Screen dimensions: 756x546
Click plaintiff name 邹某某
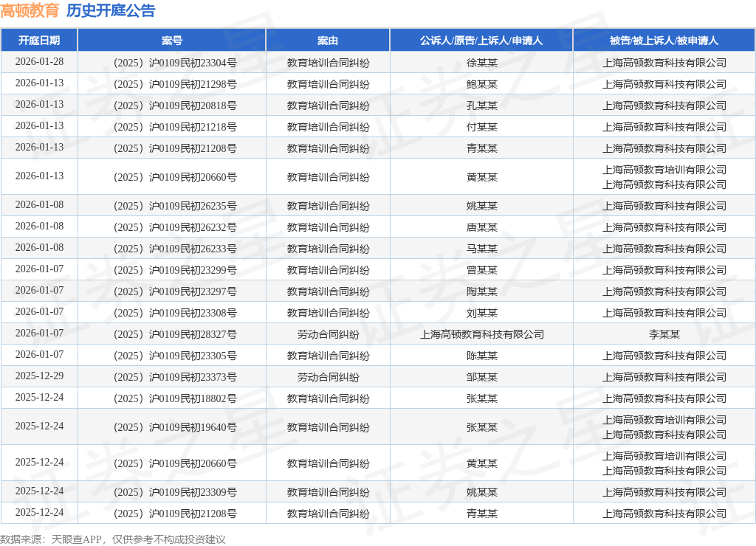(481, 377)
